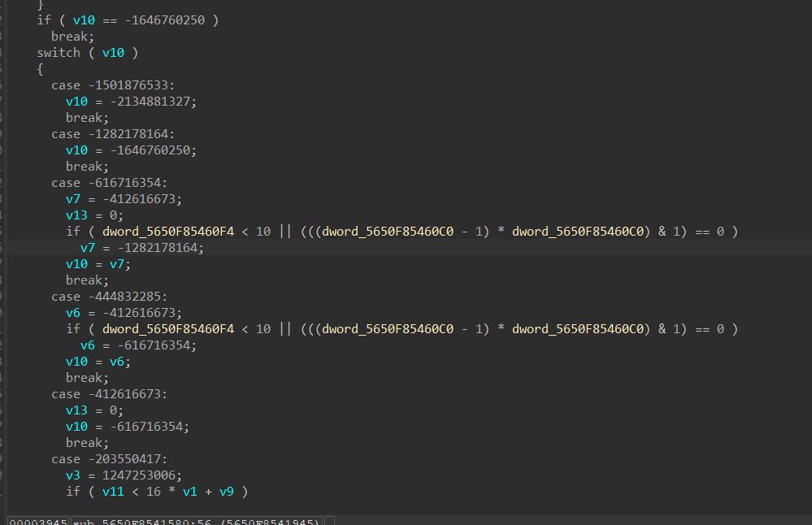Click the 'v10 = v6;' statement
Image resolution: width=812 pixels, height=525 pixels.
tap(98, 362)
